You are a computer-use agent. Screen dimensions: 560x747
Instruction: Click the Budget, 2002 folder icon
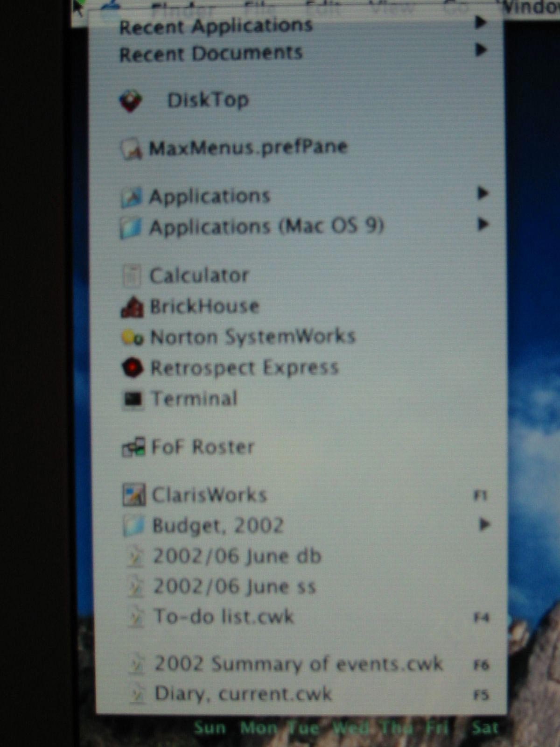134,526
